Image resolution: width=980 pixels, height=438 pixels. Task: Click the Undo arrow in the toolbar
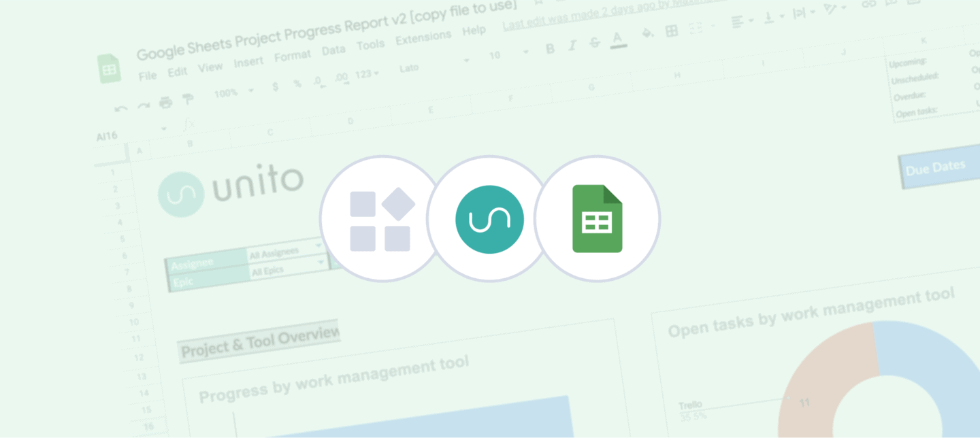click(x=121, y=109)
